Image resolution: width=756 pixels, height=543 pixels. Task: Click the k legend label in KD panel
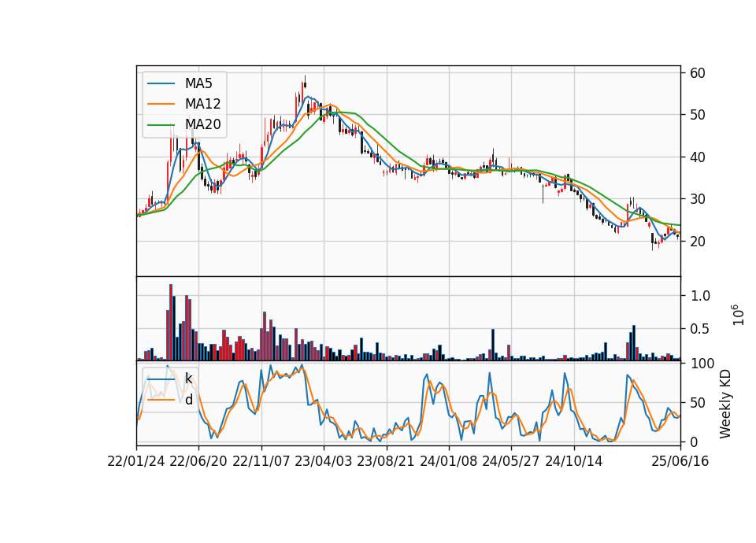(188, 379)
